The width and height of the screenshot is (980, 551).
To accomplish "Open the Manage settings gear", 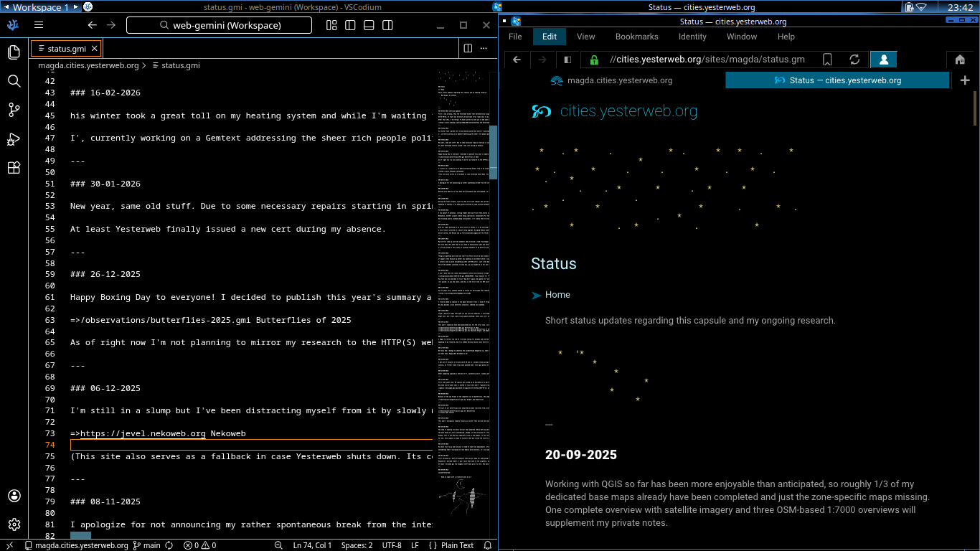I will coord(14,524).
